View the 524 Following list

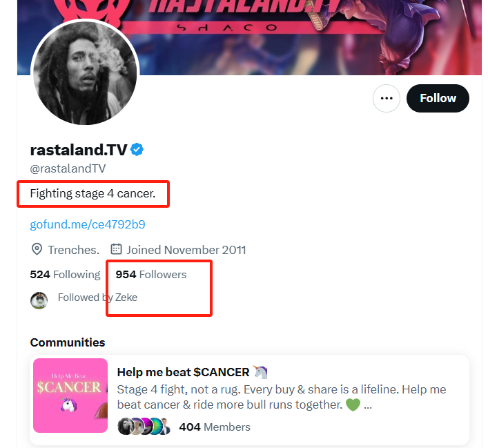click(65, 275)
